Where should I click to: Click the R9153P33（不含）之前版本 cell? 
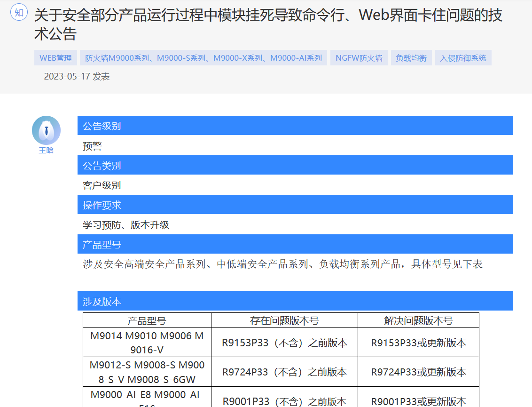click(284, 343)
